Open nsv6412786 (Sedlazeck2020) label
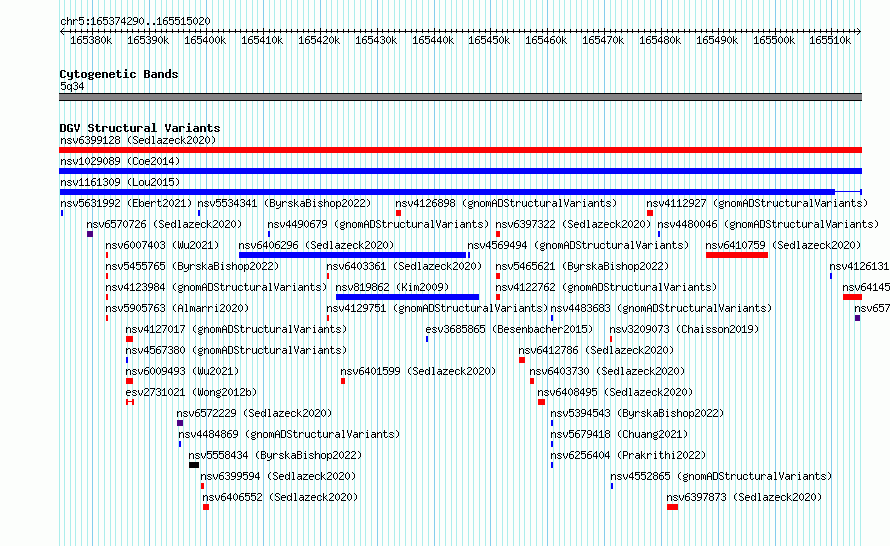 [x=596, y=350]
